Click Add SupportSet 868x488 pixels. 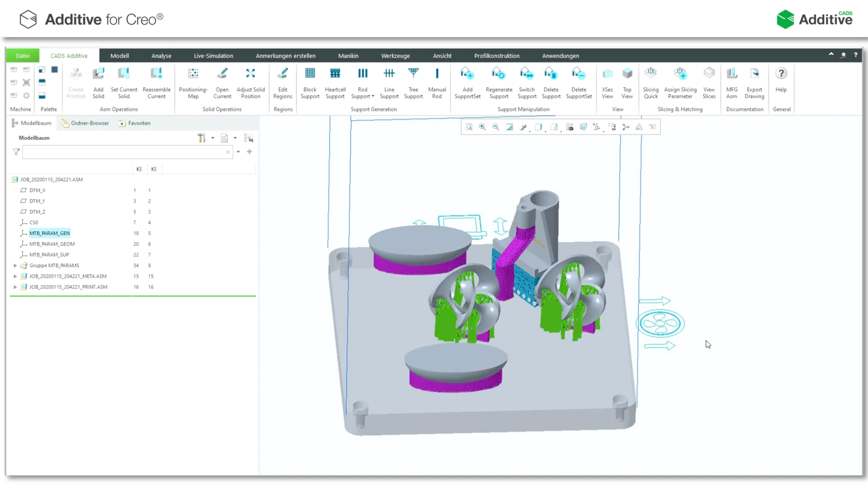point(467,83)
